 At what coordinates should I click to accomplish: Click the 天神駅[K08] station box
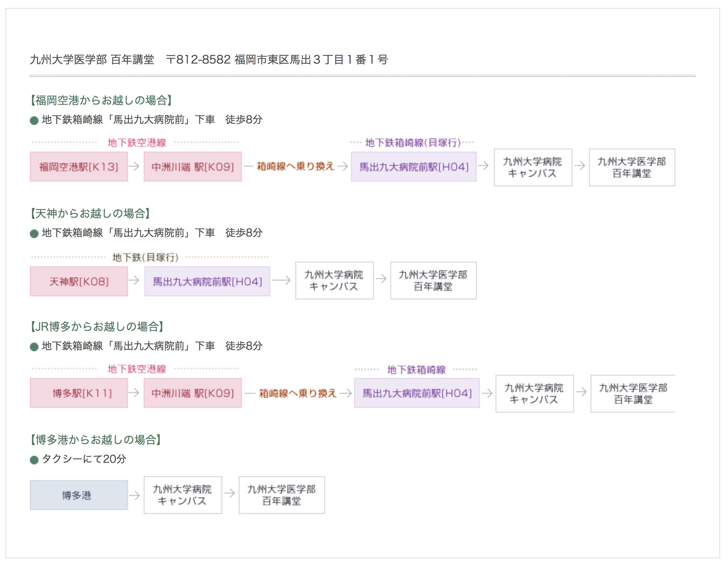point(79,281)
